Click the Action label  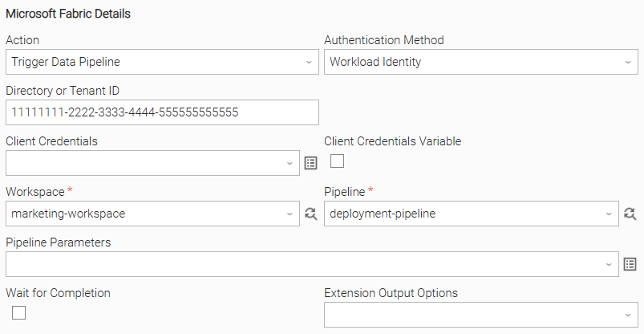click(22, 40)
